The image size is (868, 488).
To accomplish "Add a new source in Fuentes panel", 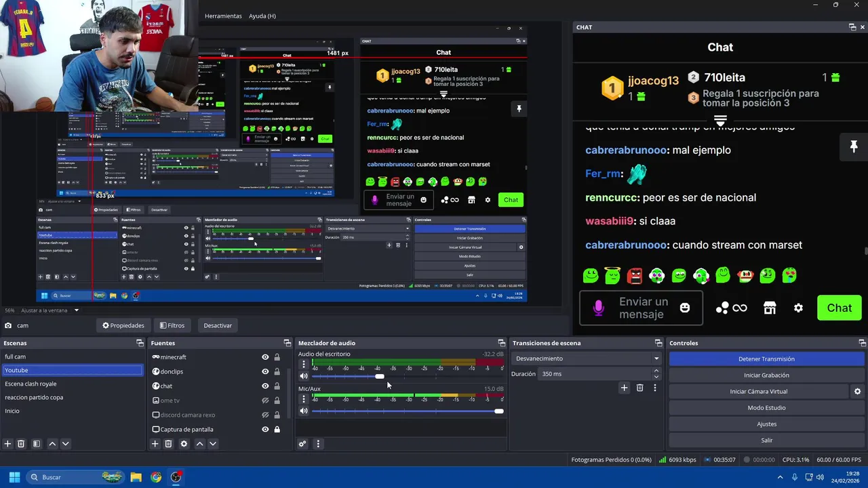I will [155, 444].
